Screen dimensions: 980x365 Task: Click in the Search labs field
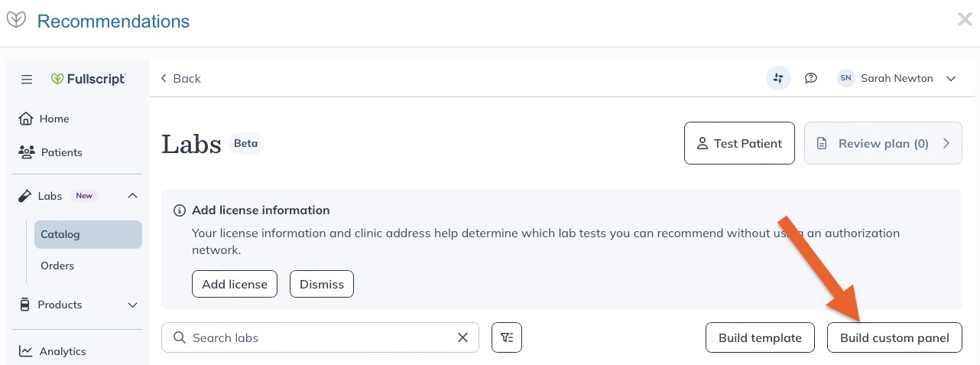pos(320,337)
